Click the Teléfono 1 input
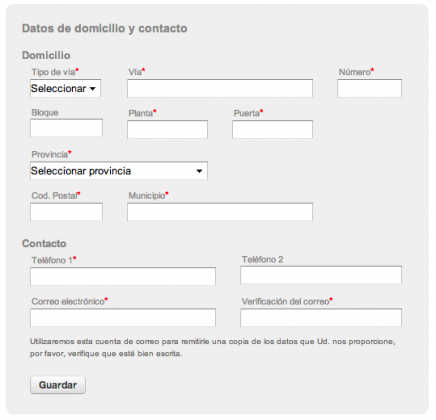The height and width of the screenshot is (420, 436). pyautogui.click(x=123, y=276)
